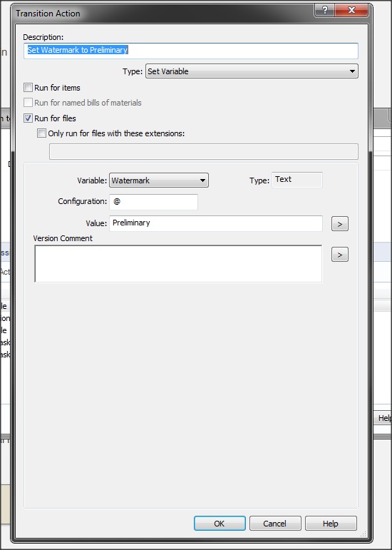Click the Description text field
392x550 pixels.
(x=190, y=51)
